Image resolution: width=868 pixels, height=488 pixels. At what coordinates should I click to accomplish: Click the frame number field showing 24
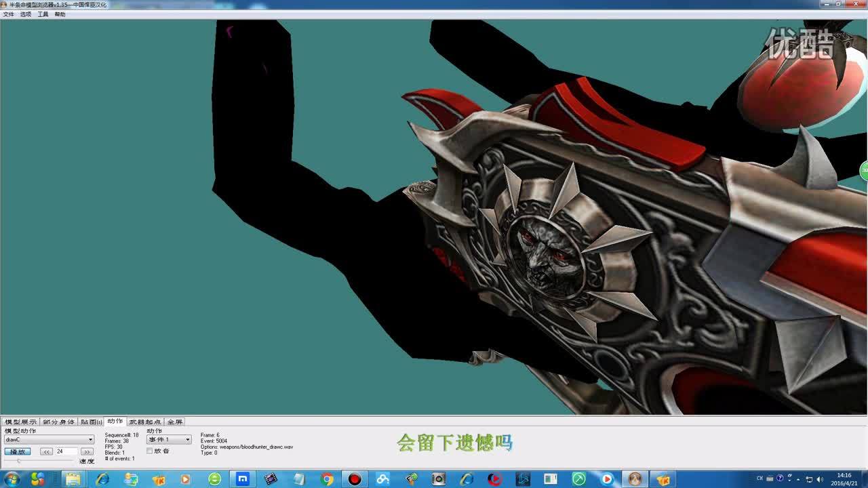point(66,451)
